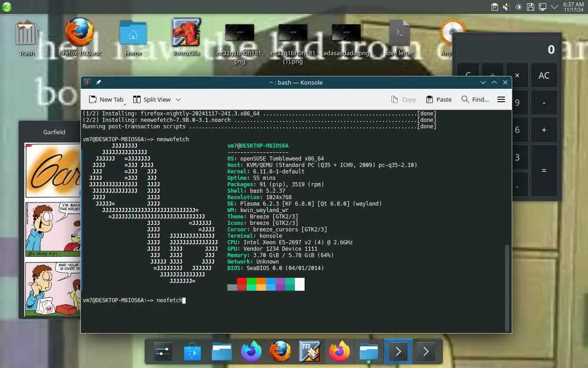Click 'Uptime: 55 mins' line
The image size is (588, 368).
251,178
